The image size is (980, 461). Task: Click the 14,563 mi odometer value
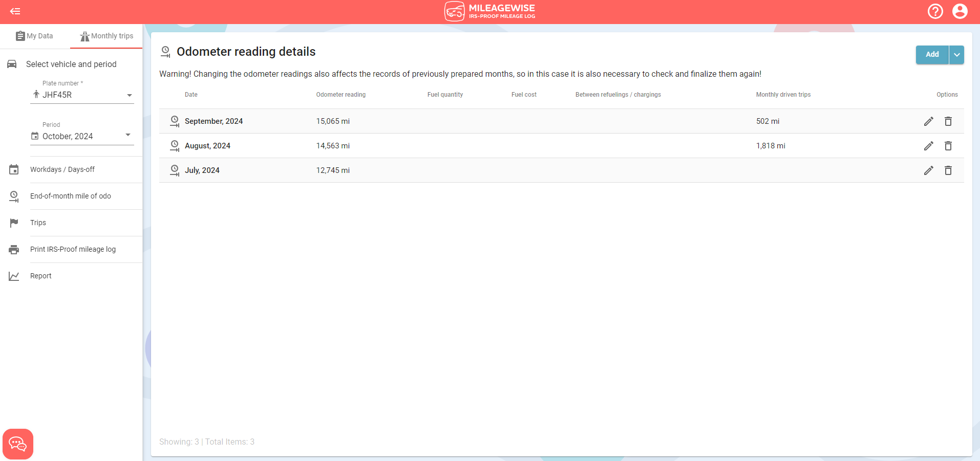[x=333, y=146]
